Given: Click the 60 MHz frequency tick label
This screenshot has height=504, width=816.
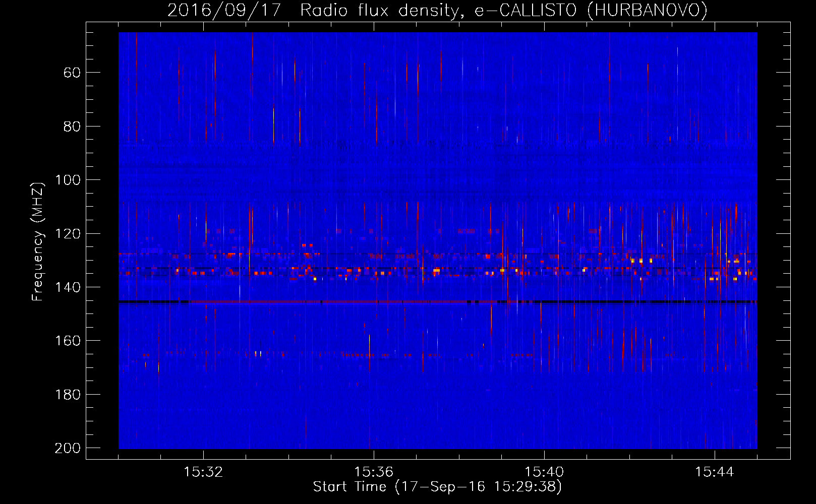Looking at the screenshot, I should click(x=72, y=73).
